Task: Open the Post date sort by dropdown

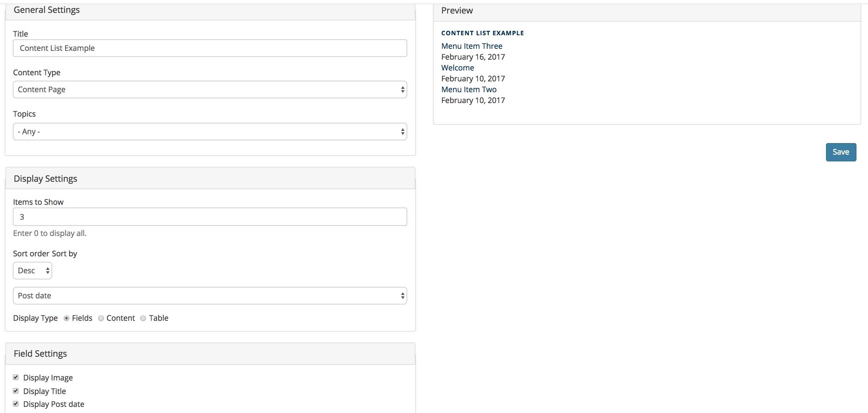Action: [210, 296]
